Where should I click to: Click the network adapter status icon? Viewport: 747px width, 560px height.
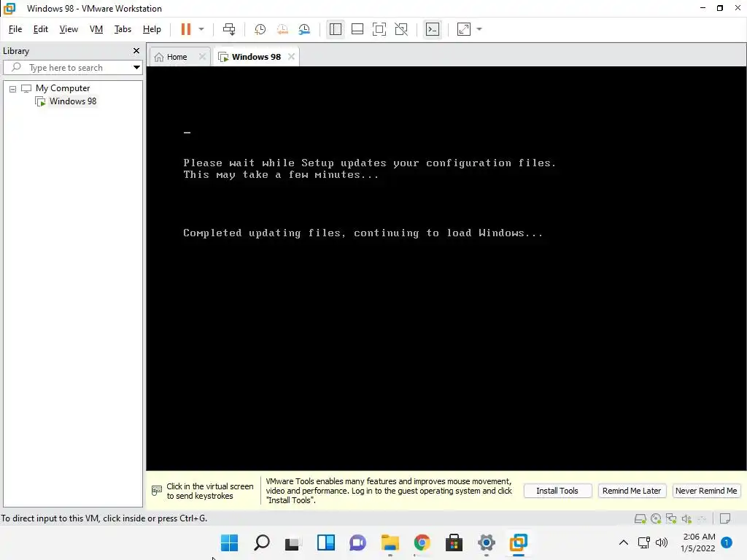pyautogui.click(x=671, y=518)
